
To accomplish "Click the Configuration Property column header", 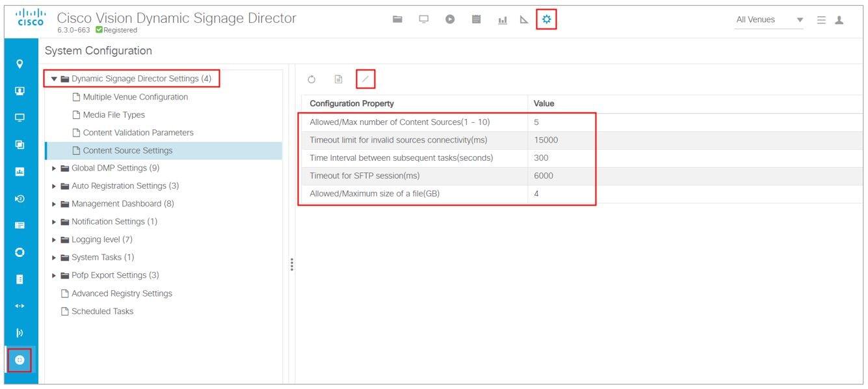I will tap(352, 103).
